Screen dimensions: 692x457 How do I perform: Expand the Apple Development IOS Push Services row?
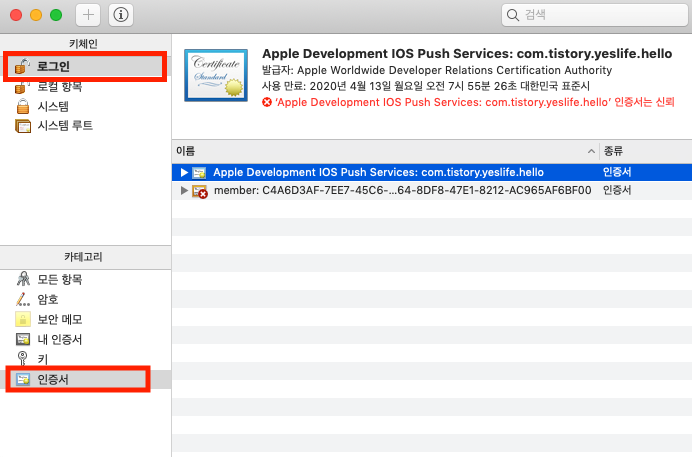tap(184, 172)
